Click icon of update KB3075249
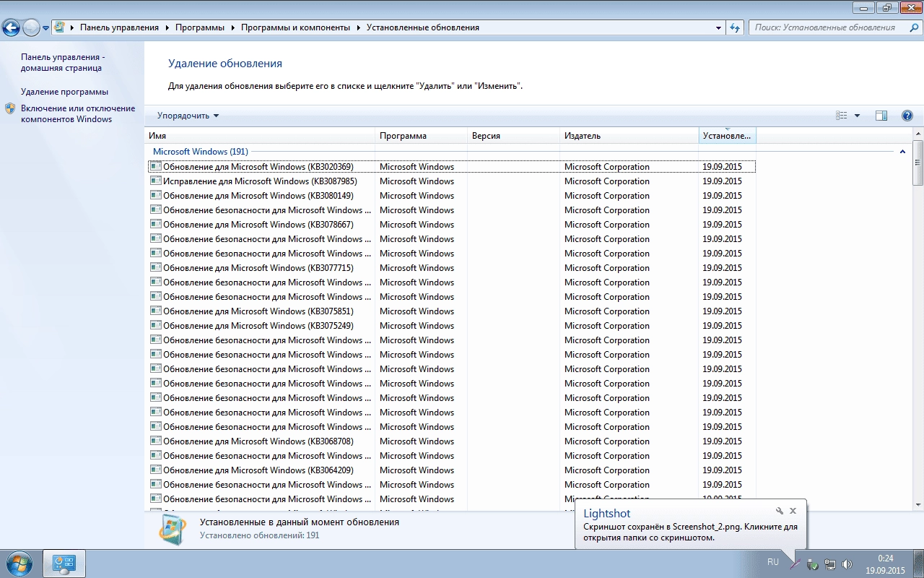 155,325
